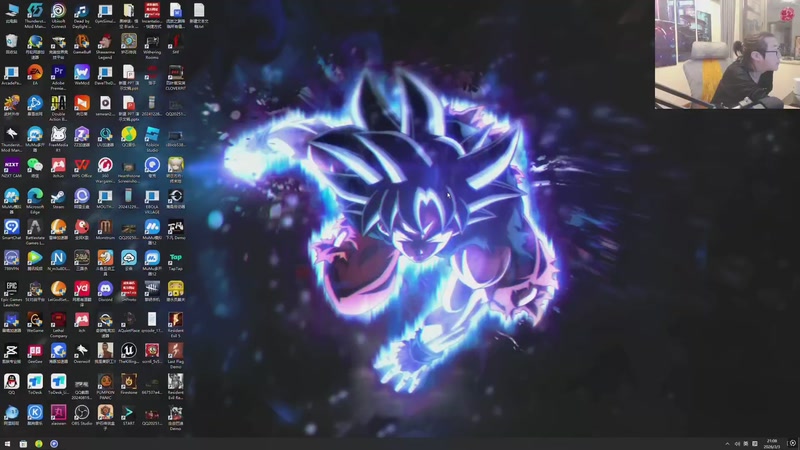Viewport: 800px width, 450px height.
Task: Expand the hidden system tray icons chevron
Action: (x=727, y=444)
